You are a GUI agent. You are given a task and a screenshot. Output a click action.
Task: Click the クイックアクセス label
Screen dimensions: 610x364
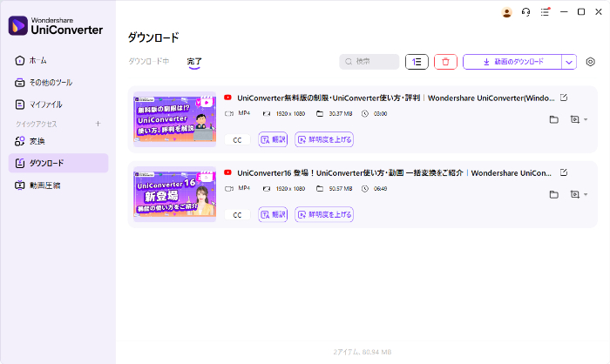pyautogui.click(x=37, y=124)
